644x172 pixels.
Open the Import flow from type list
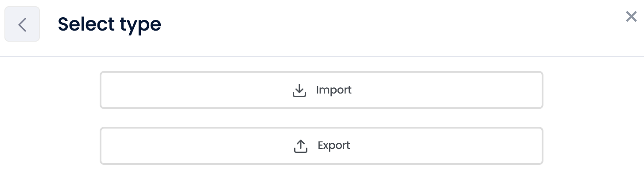click(x=322, y=90)
